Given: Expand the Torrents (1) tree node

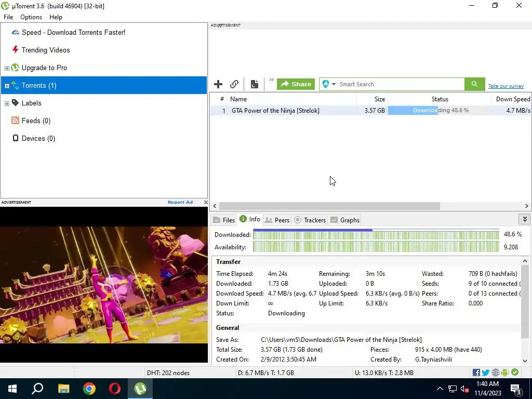Looking at the screenshot, I should [x=7, y=86].
